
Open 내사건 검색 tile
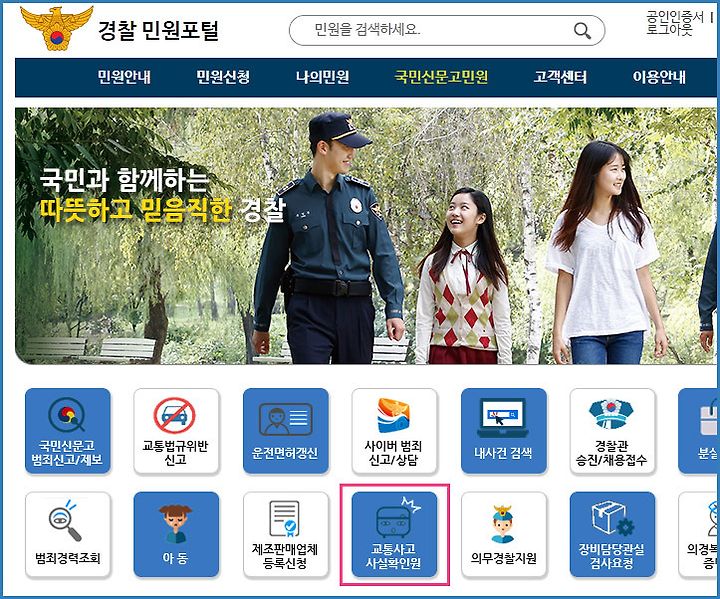pos(504,431)
